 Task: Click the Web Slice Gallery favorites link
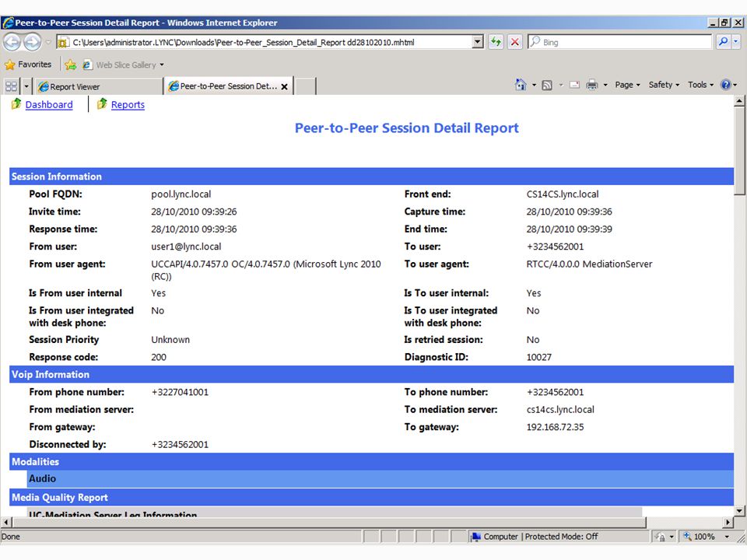[x=126, y=65]
